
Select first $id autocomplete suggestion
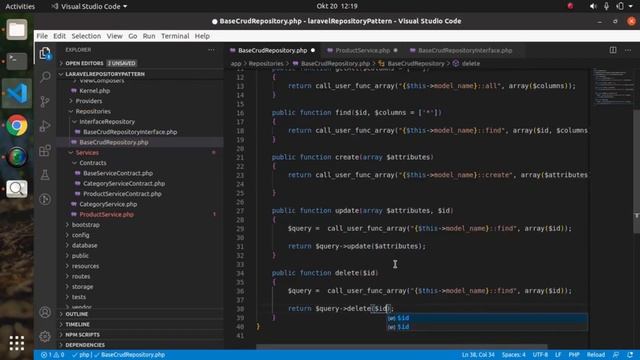pyautogui.click(x=487, y=318)
